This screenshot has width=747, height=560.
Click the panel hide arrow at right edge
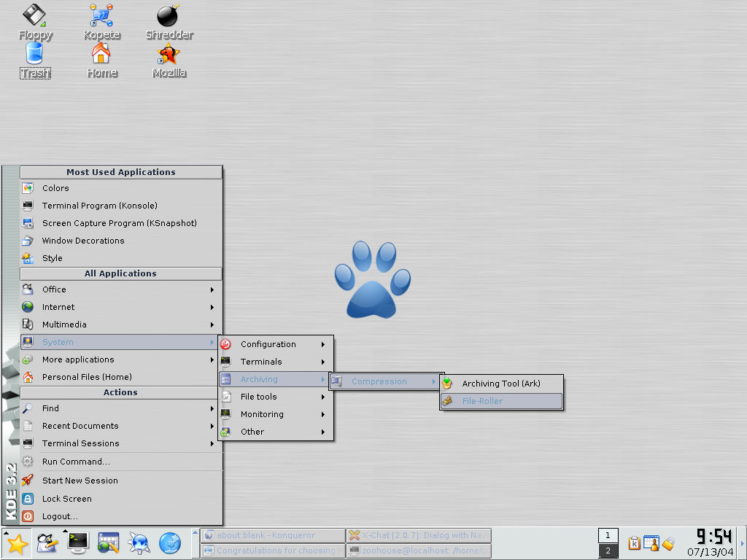tap(742, 542)
